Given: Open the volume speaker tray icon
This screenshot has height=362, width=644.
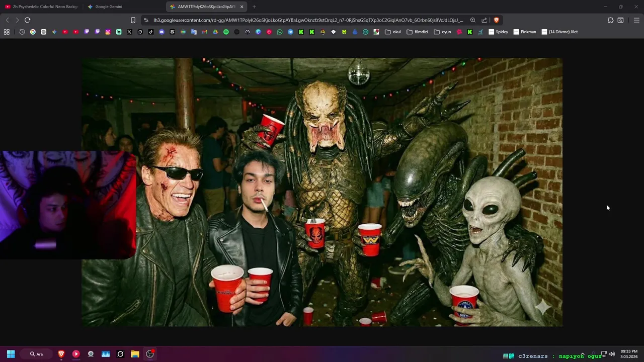Looking at the screenshot, I should [x=612, y=354].
